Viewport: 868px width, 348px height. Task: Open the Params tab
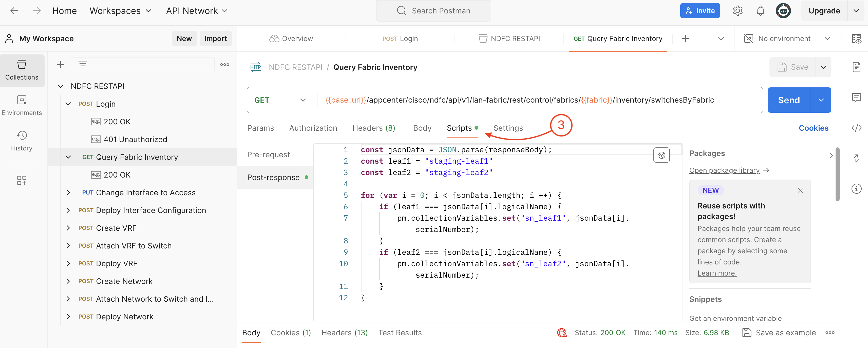pos(260,128)
